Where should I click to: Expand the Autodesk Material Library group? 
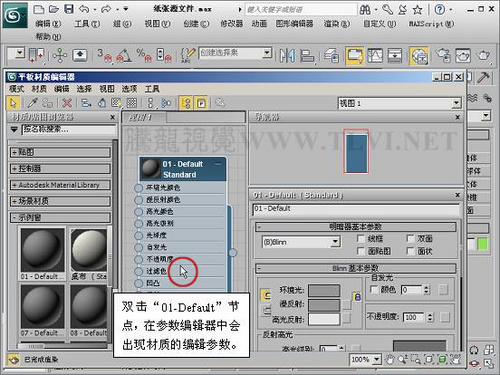click(x=60, y=185)
